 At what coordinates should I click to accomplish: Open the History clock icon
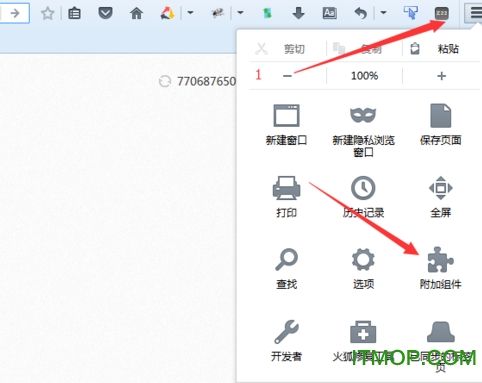pyautogui.click(x=363, y=188)
